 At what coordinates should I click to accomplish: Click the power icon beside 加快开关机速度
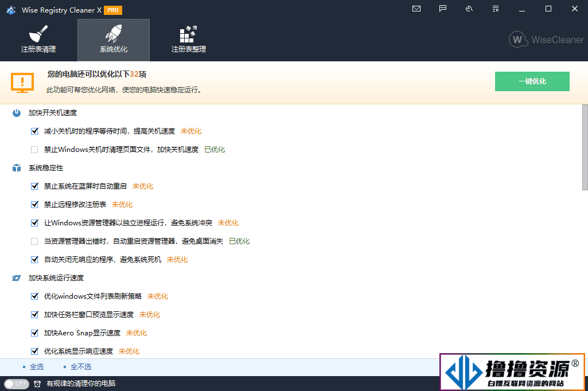17,113
